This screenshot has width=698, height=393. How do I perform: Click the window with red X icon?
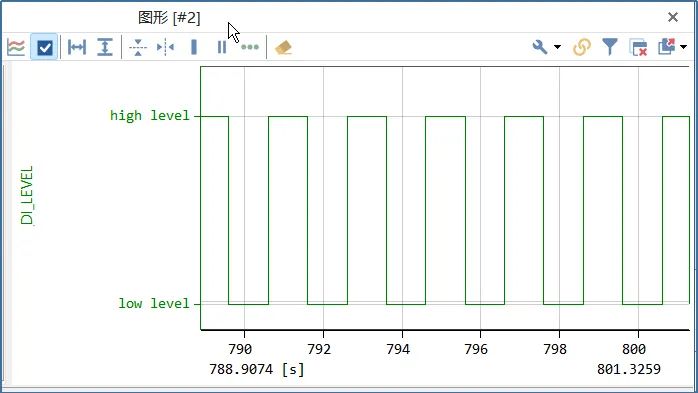pos(638,48)
